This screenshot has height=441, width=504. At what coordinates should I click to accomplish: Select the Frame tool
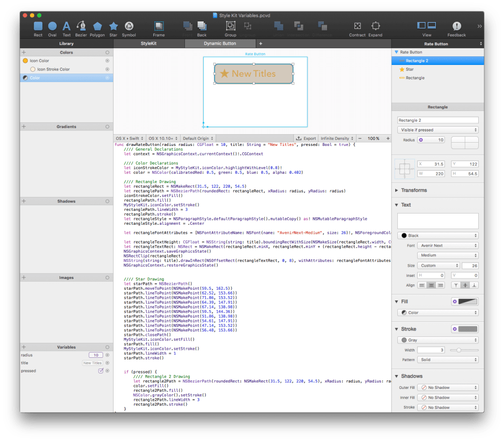pos(159,25)
